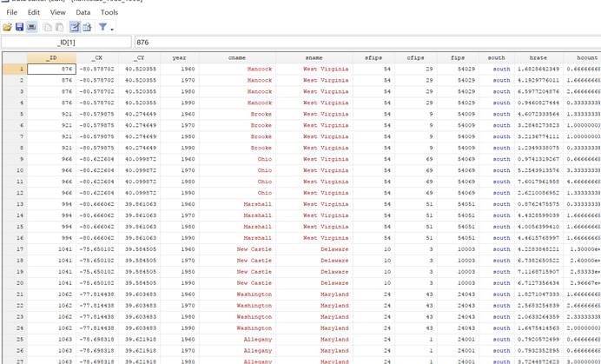Click row number 9 header
The image size is (601, 364).
pos(15,159)
